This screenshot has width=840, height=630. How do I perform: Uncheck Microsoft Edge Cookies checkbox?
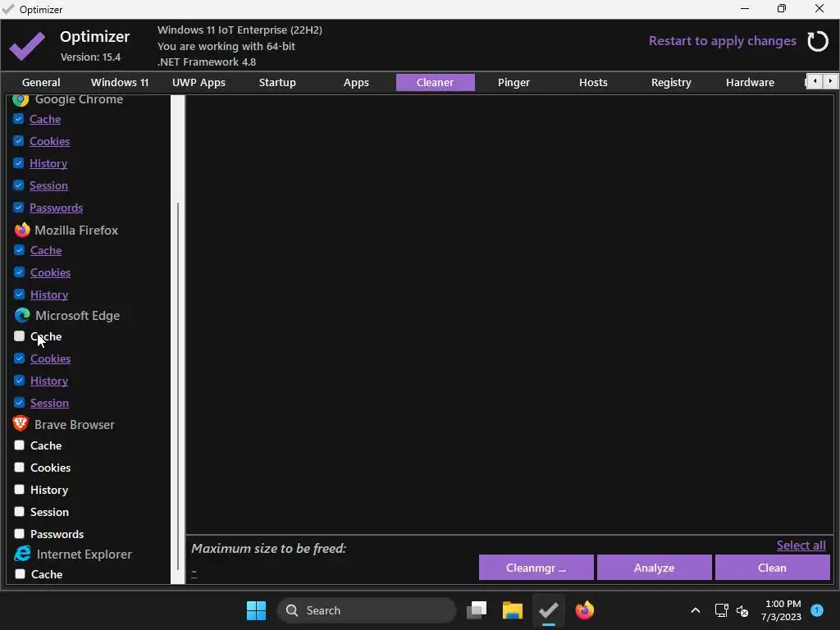pos(20,358)
